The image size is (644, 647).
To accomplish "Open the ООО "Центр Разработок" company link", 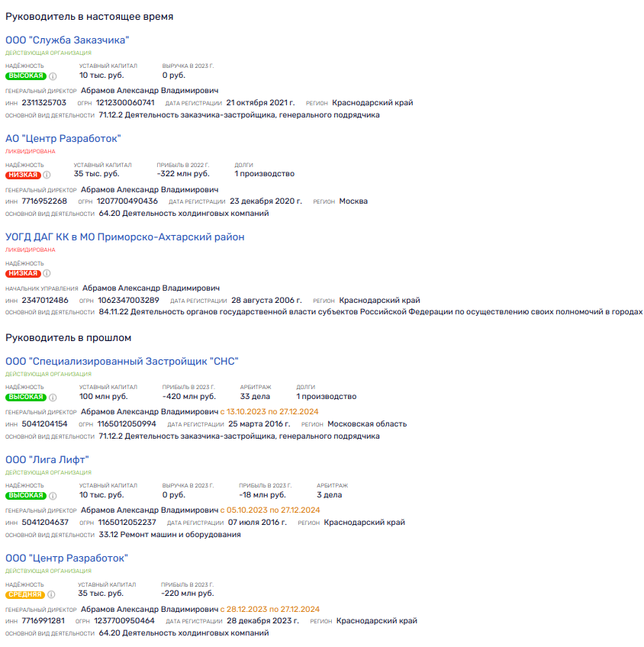I will 67,558.
